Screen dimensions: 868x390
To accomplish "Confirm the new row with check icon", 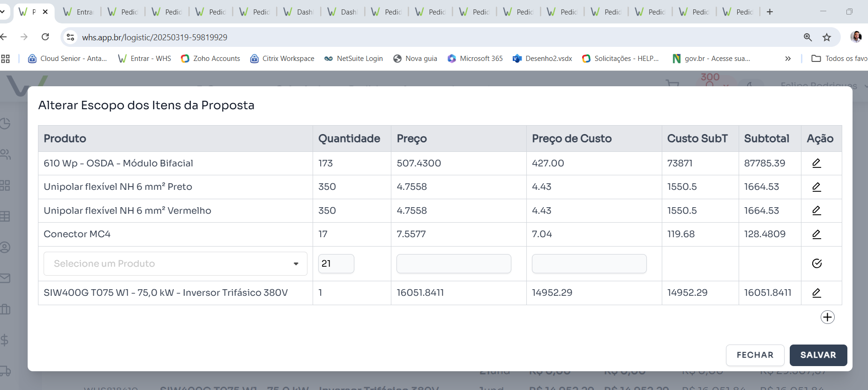I will (816, 263).
